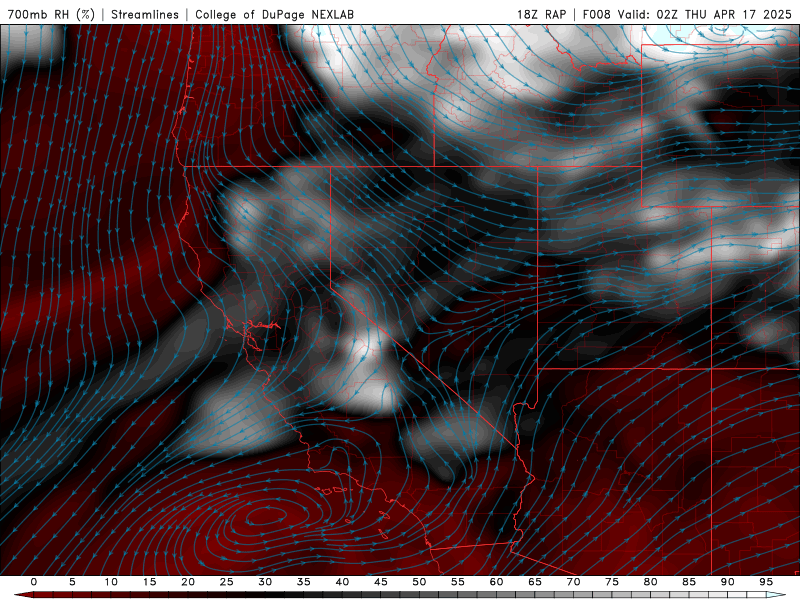Click the '25' colorbar scale label

click(x=227, y=582)
